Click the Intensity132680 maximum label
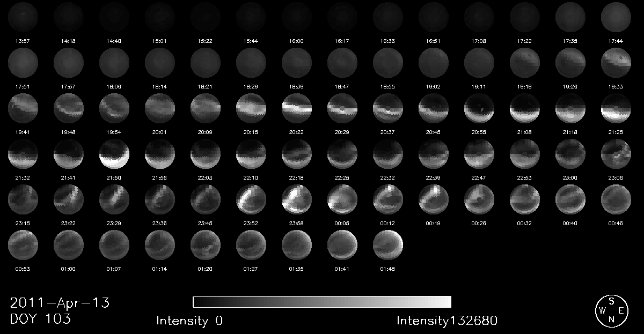This screenshot has height=334, width=644. 447,321
